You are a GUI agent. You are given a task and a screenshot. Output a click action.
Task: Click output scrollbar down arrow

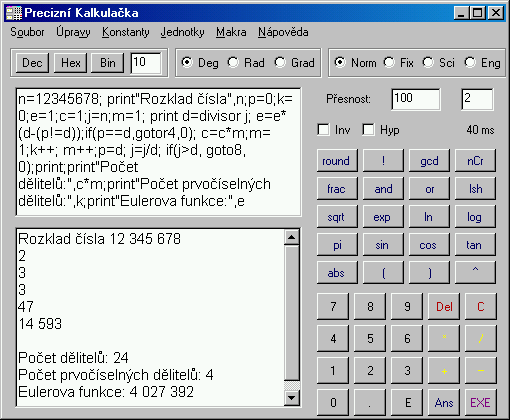point(292,398)
